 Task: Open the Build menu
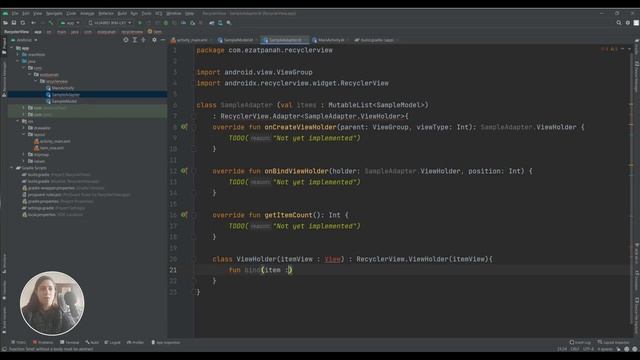122,13
